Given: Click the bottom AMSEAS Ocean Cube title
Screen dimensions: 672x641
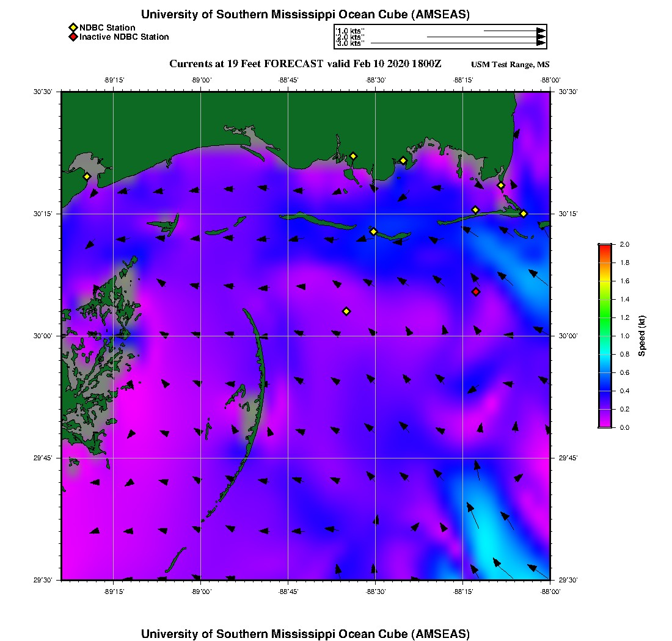Looking at the screenshot, I should pos(305,634).
